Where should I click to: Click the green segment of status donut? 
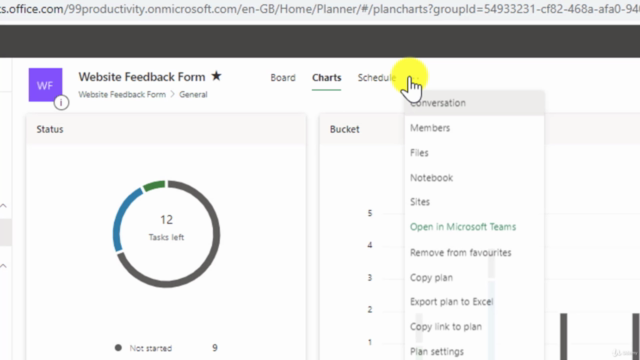click(x=154, y=185)
